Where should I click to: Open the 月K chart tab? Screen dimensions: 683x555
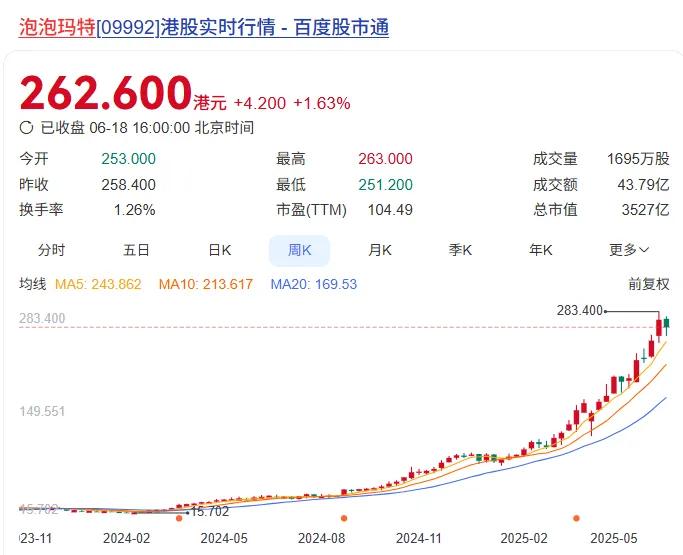(380, 250)
